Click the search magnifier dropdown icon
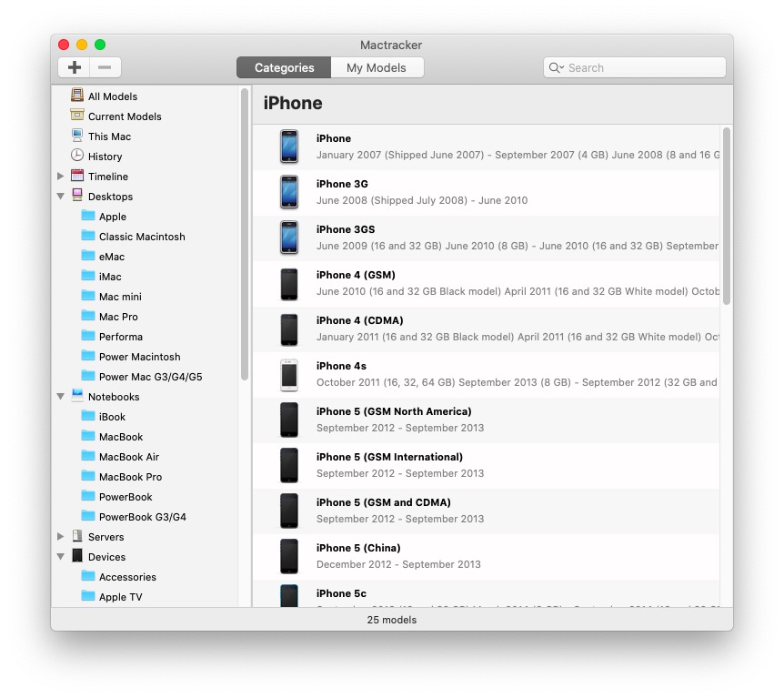 [556, 67]
